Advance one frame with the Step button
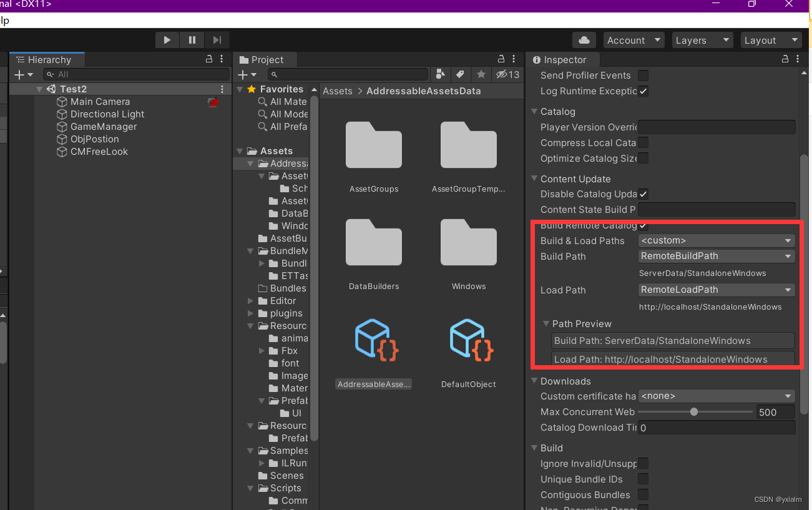Image resolution: width=812 pixels, height=510 pixels. click(217, 40)
